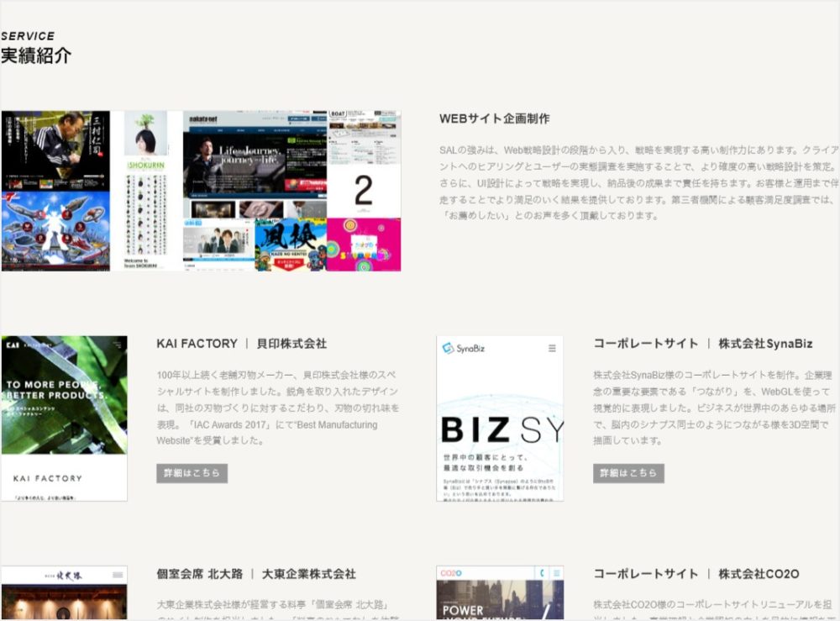
Task: Click コーポレートサイト | 株式会社CO2O title
Action: point(696,574)
